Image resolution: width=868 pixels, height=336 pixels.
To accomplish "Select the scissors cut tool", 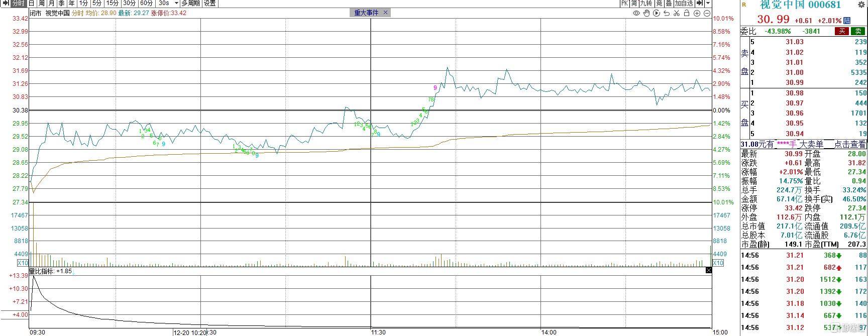I will 677,13.
